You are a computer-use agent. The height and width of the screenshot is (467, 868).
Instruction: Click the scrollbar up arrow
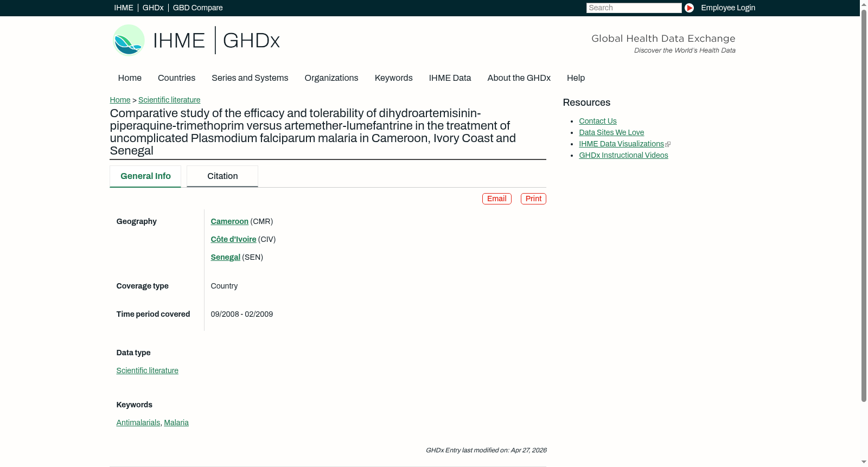(x=864, y=4)
